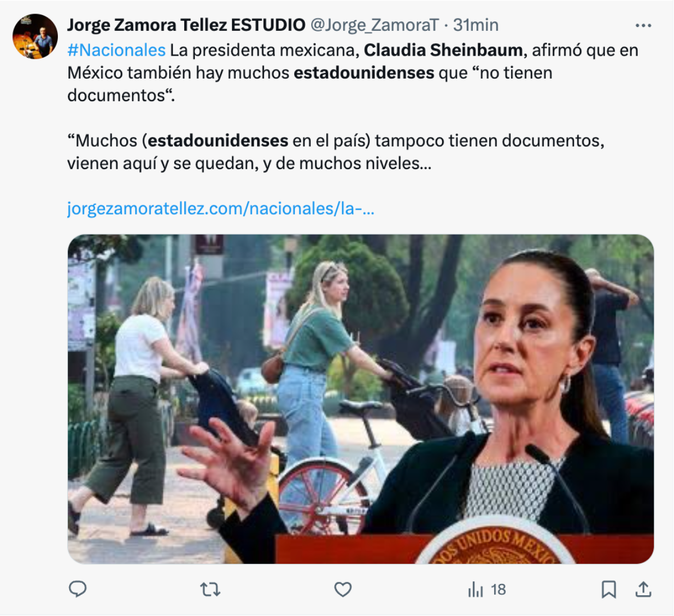Open Jorge Zamora Tellez profile avatar
This screenshot has width=674, height=616.
(35, 36)
